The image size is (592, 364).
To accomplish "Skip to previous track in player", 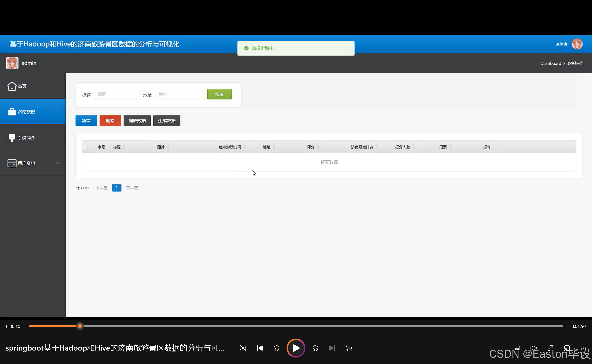I will tap(260, 348).
